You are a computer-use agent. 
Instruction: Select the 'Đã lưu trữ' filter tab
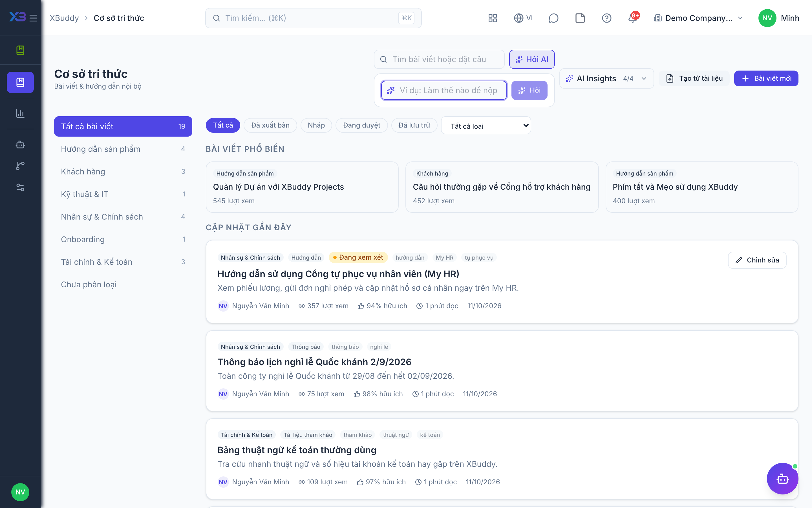point(414,125)
